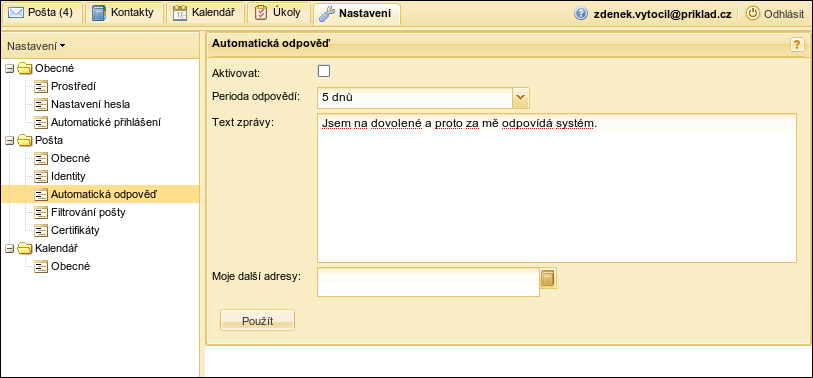Open Automatické přihlášení settings item
This screenshot has height=378, width=813.
click(x=106, y=122)
